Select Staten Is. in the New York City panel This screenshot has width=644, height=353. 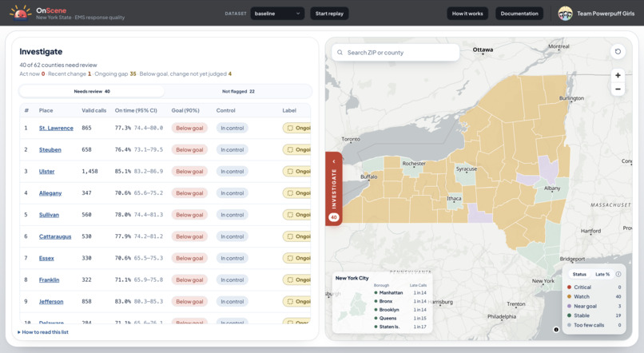400,327
